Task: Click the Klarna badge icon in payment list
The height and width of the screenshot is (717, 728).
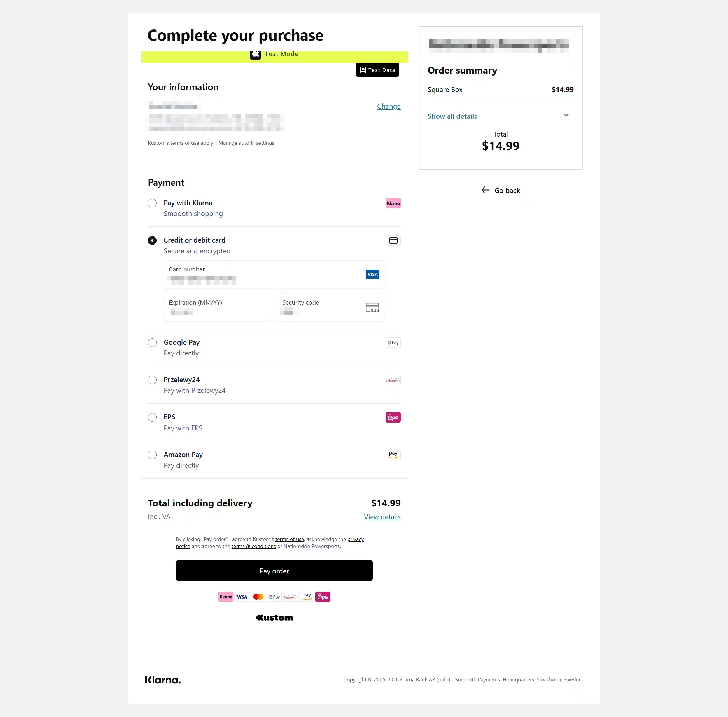Action: 393,203
